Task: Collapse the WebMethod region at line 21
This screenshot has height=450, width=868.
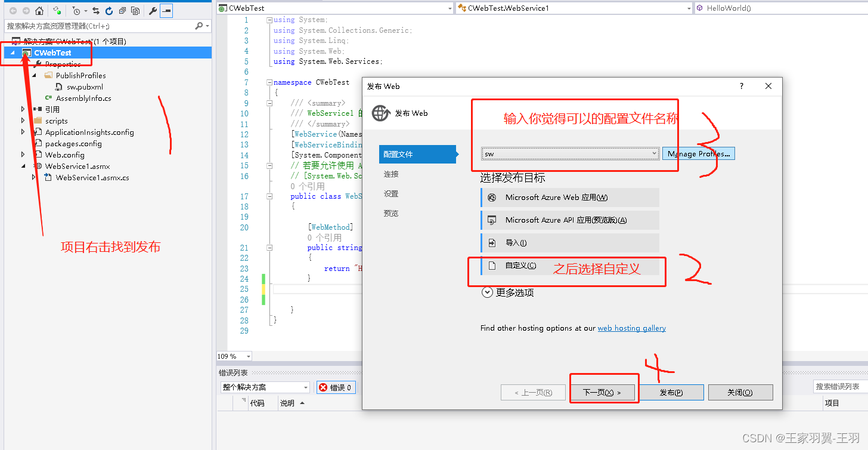Action: (x=269, y=248)
